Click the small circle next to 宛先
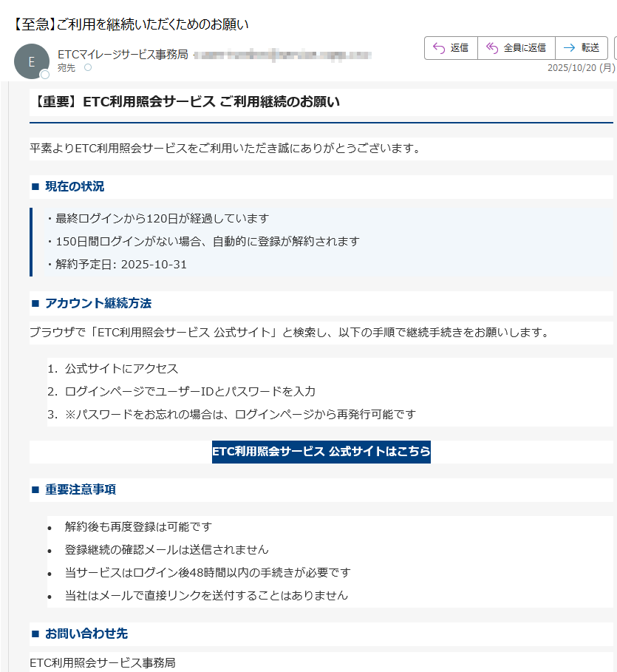 pos(88,67)
